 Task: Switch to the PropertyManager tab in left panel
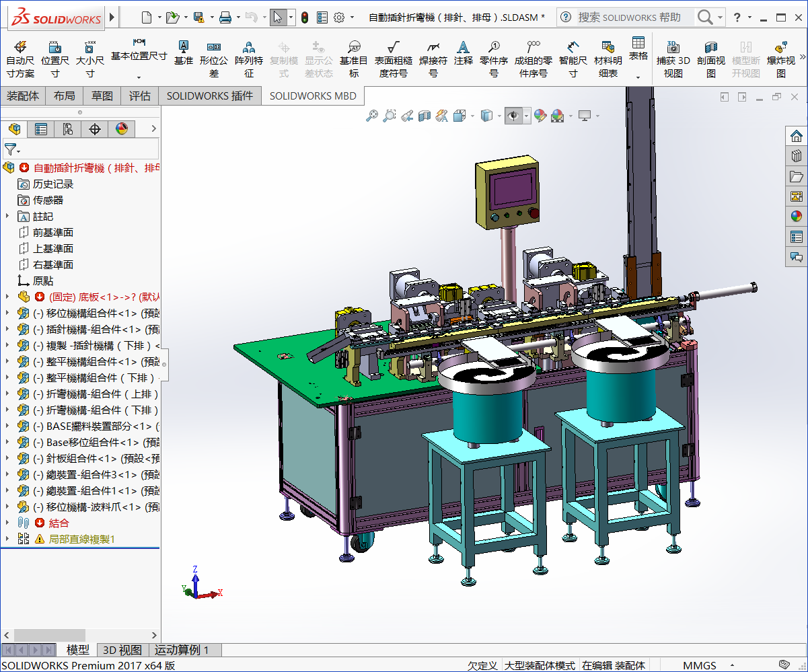point(41,128)
